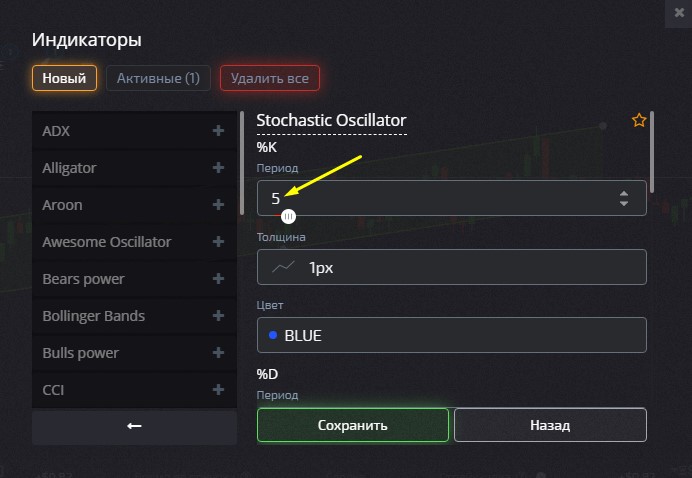The image size is (692, 478).
Task: Add Bears power via plus icon
Action: click(218, 279)
